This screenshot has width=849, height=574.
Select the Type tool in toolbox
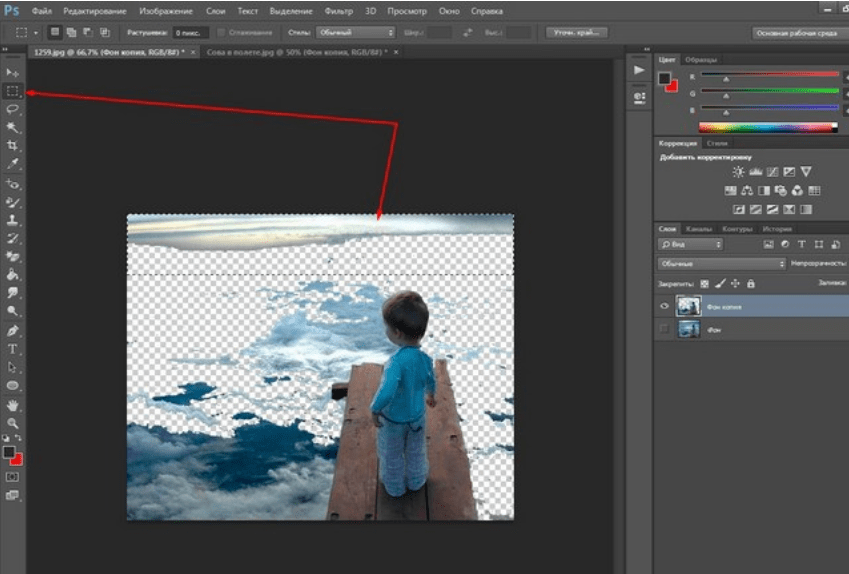click(12, 349)
